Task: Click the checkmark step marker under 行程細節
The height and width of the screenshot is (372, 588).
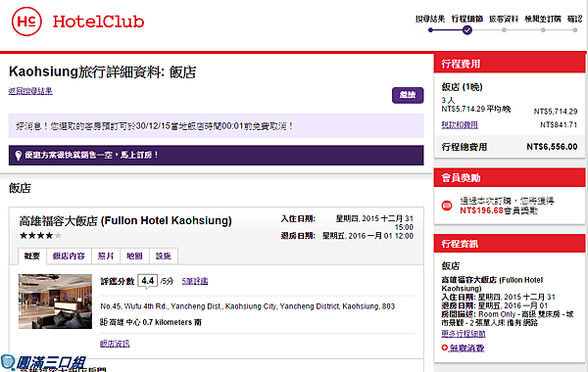Action: 466,30
